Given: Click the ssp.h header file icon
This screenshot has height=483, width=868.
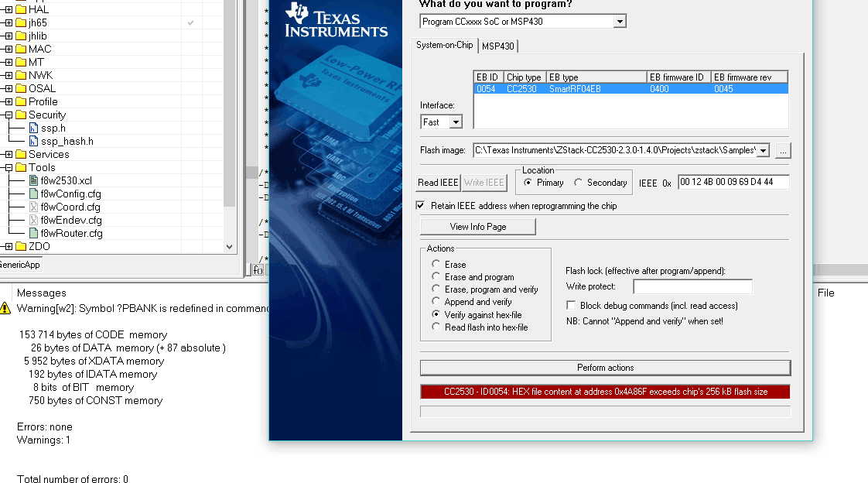Looking at the screenshot, I should point(34,128).
